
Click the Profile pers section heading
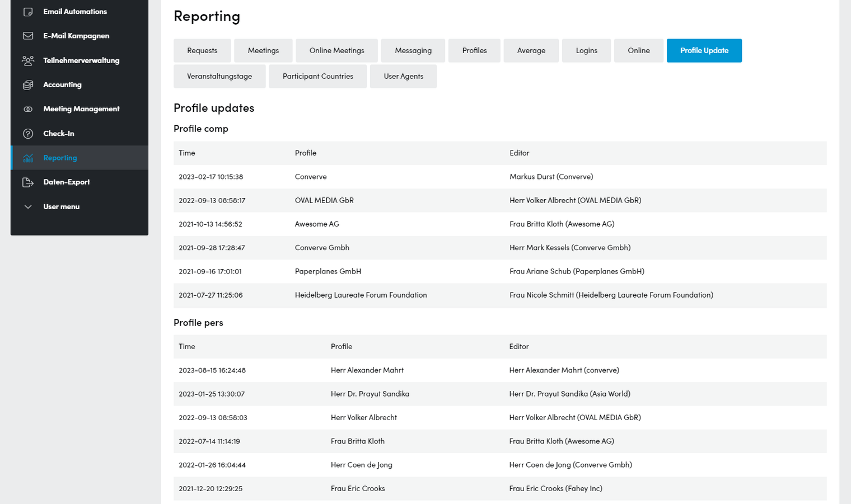tap(198, 323)
